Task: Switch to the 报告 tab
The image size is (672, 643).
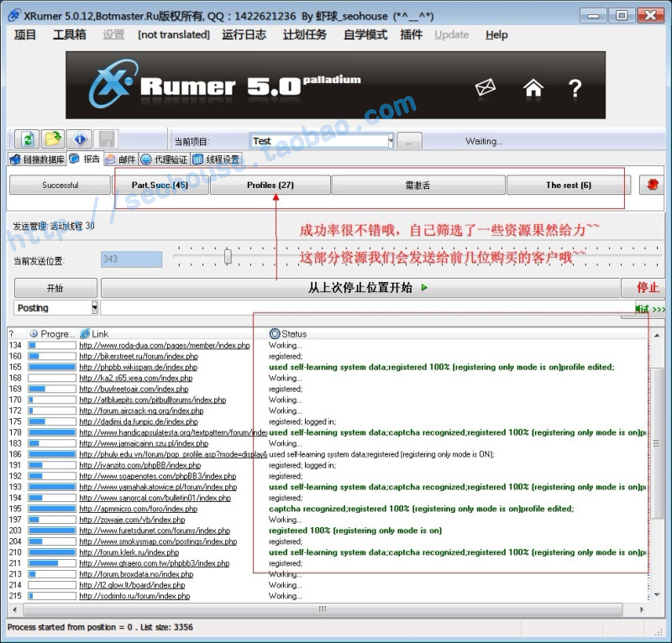Action: (86, 159)
